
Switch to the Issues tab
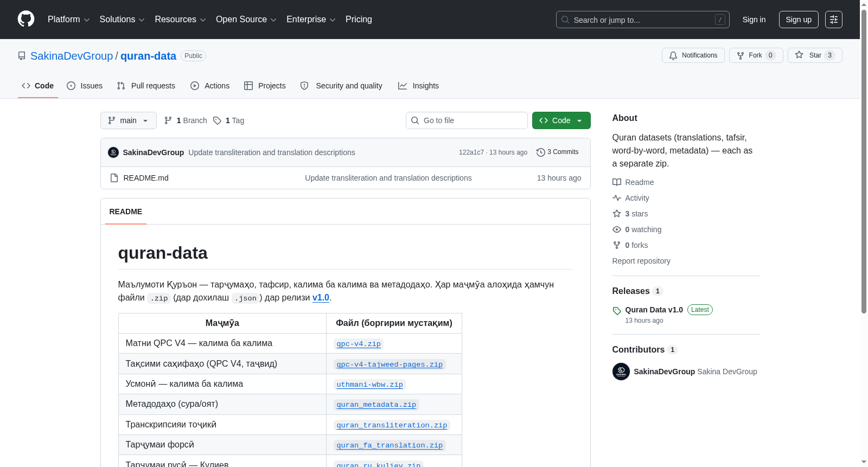click(x=85, y=86)
